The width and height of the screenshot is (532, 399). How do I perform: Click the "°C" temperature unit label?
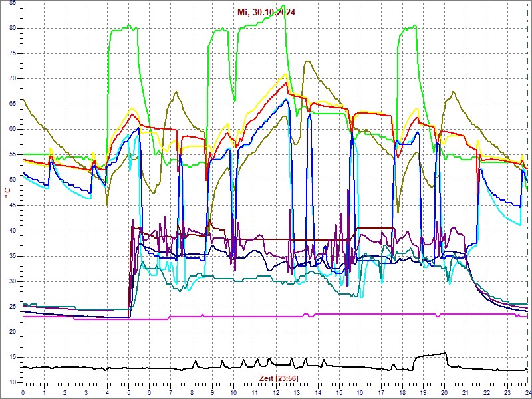coord(7,193)
